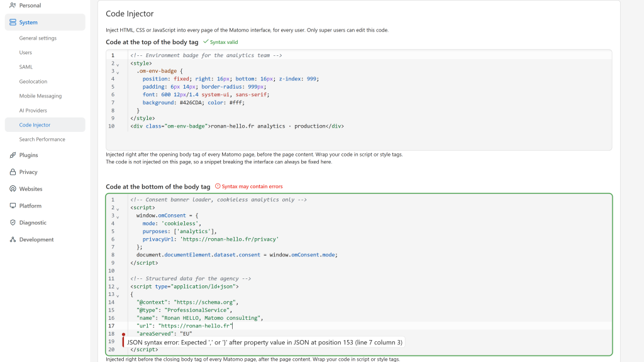644x362 pixels.
Task: Collapse the style block fold arrow on line 2
Action: [x=118, y=65]
